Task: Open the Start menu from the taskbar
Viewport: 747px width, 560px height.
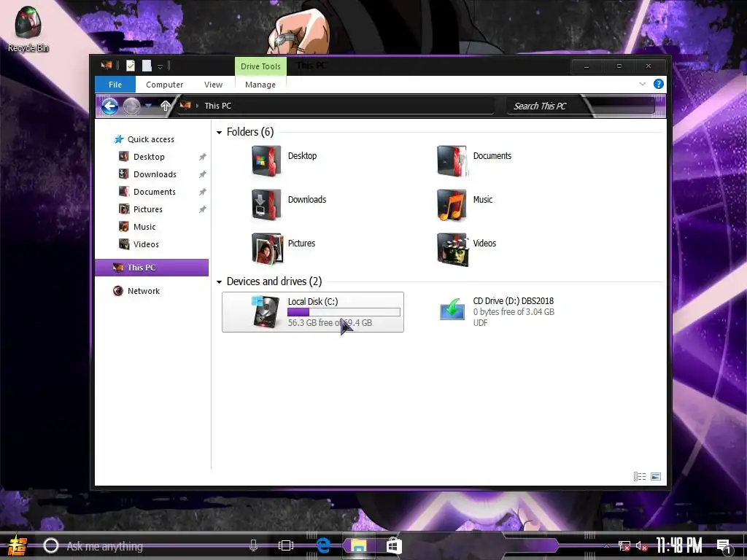Action: pos(17,545)
